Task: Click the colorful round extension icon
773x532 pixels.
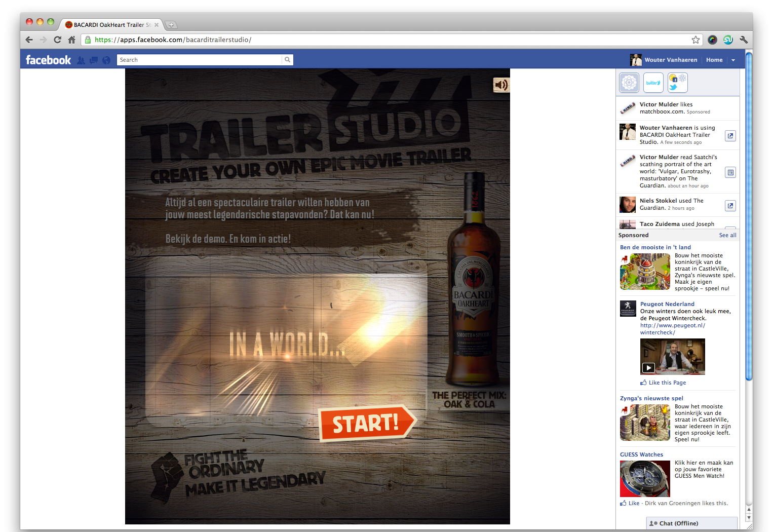Action: (712, 40)
